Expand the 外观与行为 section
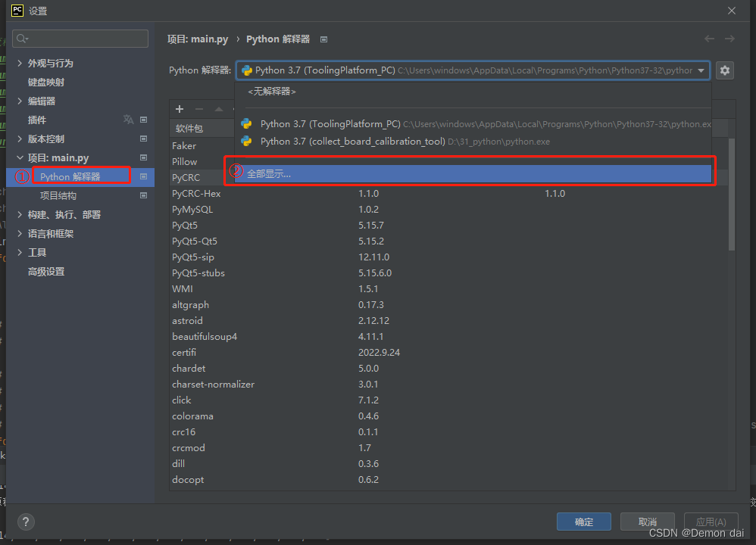 click(x=20, y=63)
